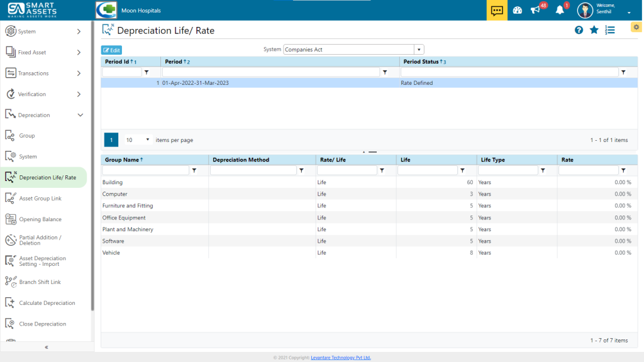Viewport: 644px width, 362px height.
Task: Click the help question mark icon
Action: [579, 30]
